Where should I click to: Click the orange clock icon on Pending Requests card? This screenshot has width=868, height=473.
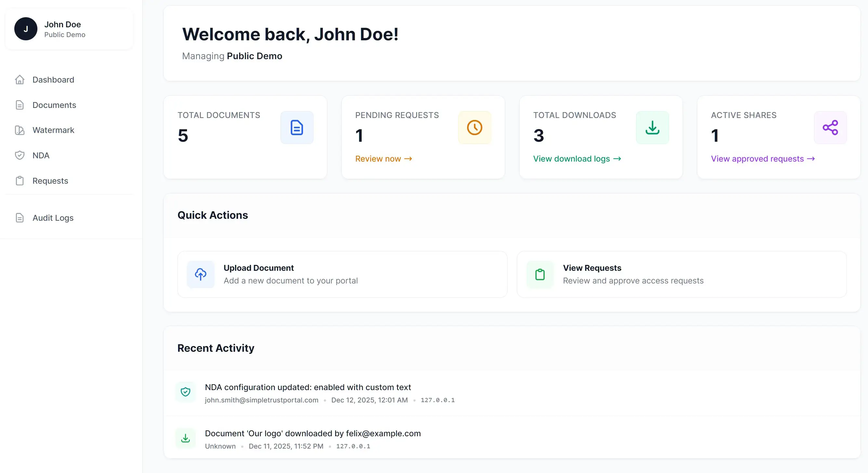(x=474, y=127)
